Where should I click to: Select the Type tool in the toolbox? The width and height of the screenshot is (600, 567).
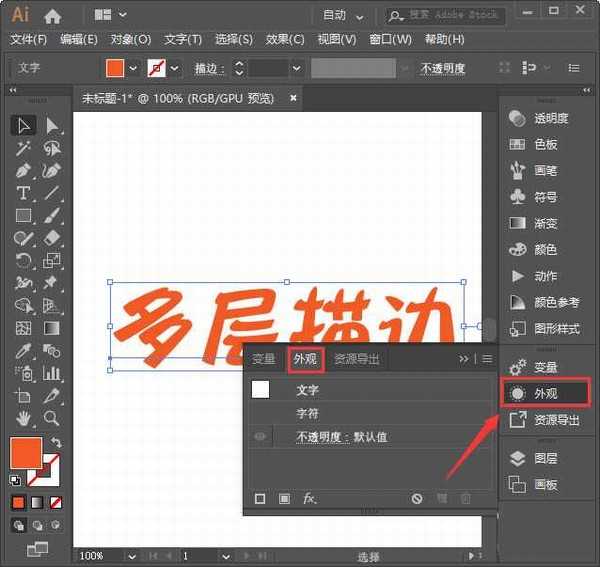pyautogui.click(x=23, y=193)
